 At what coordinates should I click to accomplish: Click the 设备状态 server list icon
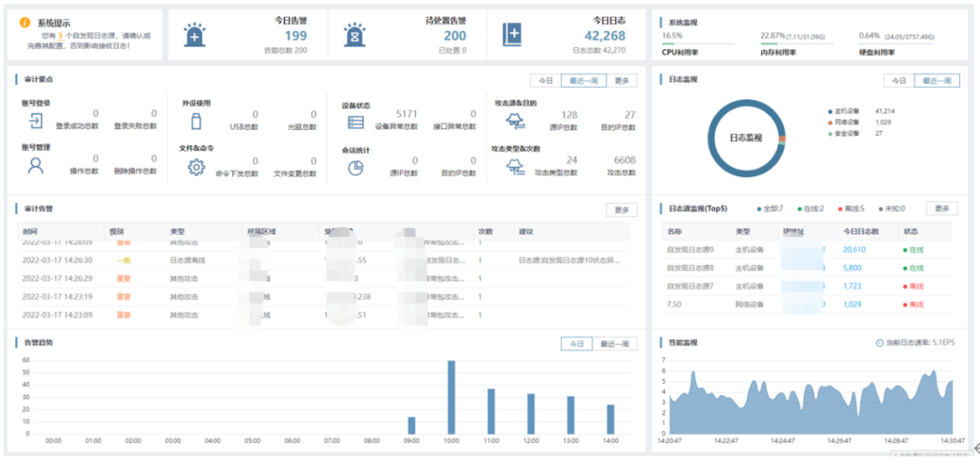coord(356,123)
